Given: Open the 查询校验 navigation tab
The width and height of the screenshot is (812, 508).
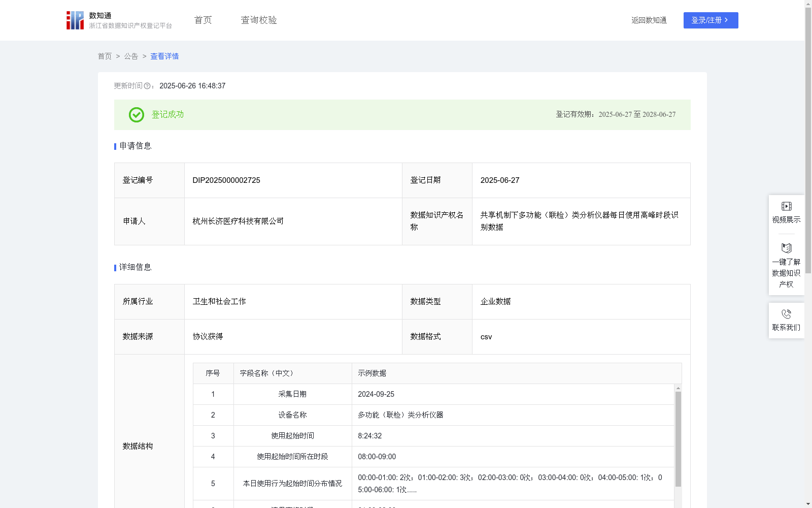Looking at the screenshot, I should [x=259, y=20].
